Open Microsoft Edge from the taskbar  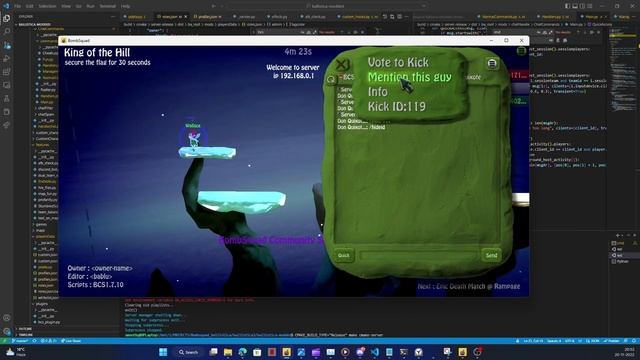[242, 352]
